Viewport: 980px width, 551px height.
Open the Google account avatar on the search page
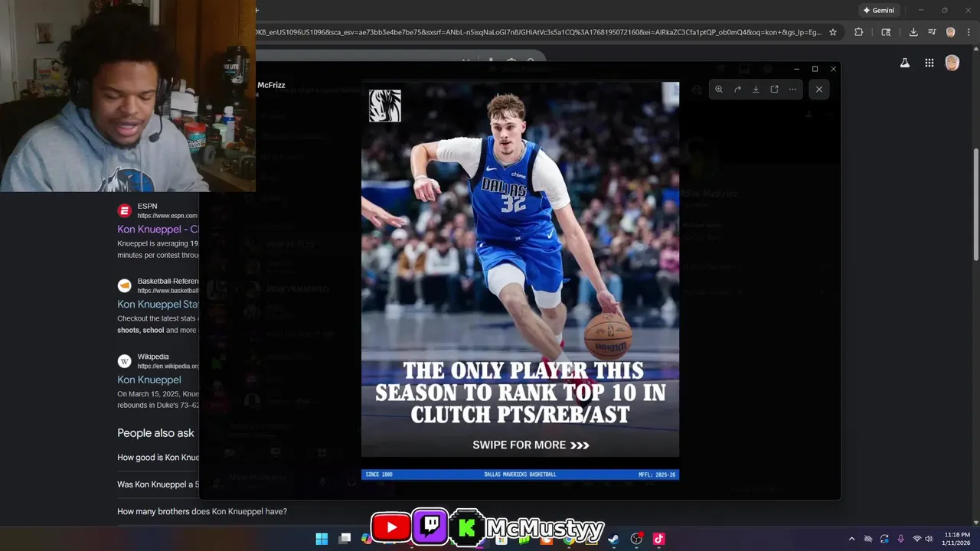[x=952, y=63]
